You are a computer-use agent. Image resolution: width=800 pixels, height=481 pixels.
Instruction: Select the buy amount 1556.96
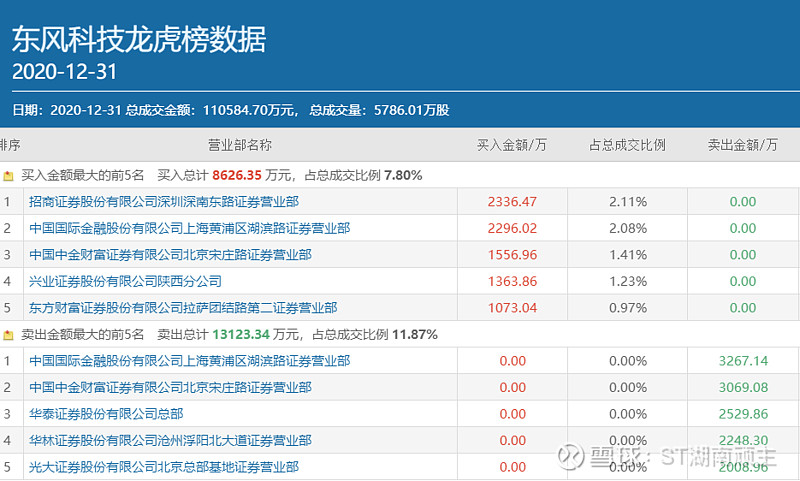click(512, 255)
